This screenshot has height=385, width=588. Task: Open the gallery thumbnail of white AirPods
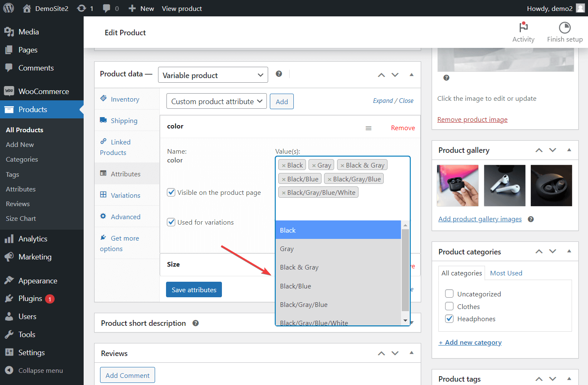(x=504, y=186)
